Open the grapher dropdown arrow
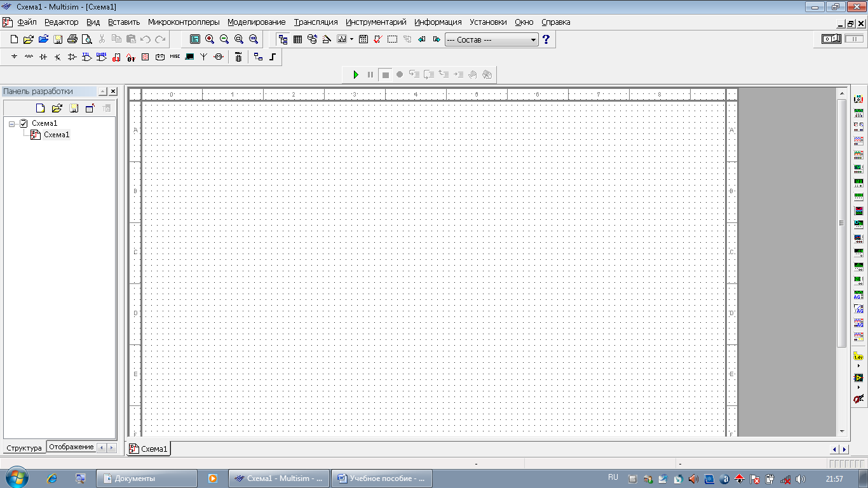Screen dimensions: 868x488 351,39
